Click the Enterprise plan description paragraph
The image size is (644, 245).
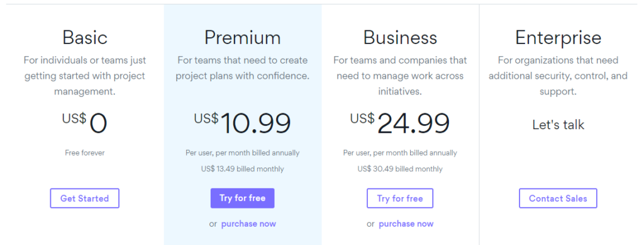point(558,76)
